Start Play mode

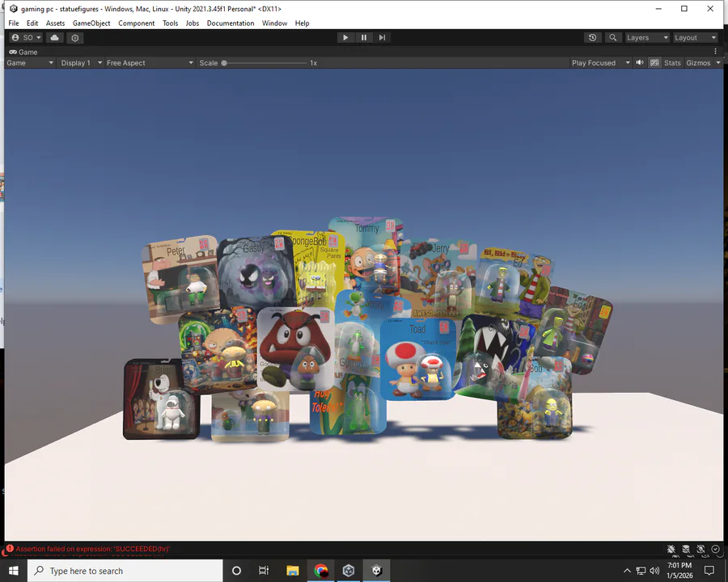(345, 38)
